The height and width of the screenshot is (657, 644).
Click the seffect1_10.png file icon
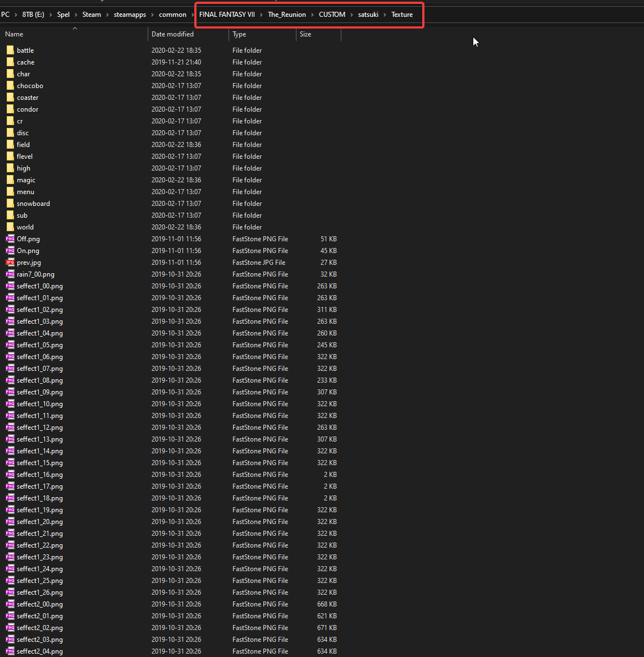10,403
